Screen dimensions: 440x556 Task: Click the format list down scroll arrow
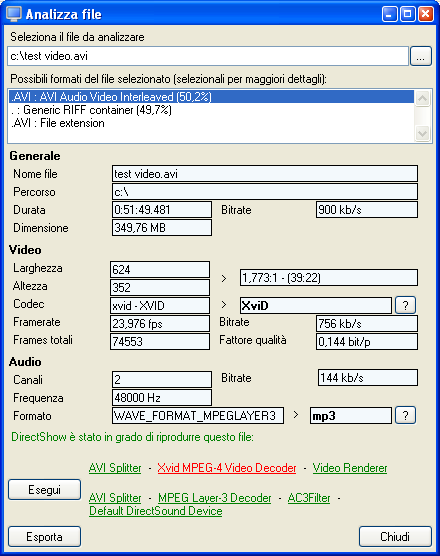tap(422, 134)
